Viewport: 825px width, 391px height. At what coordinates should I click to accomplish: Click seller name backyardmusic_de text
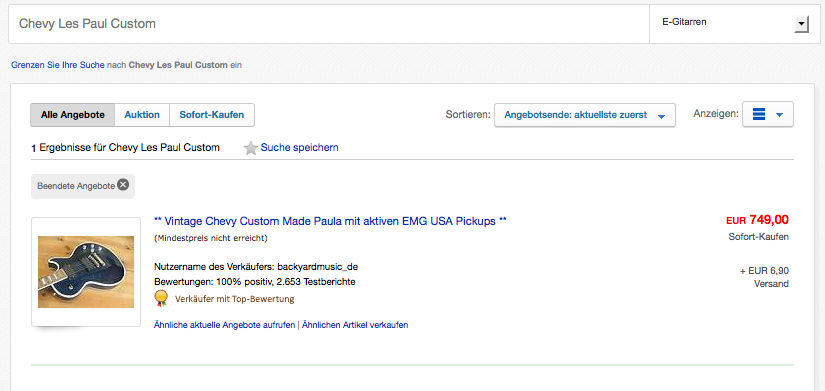pos(318,266)
